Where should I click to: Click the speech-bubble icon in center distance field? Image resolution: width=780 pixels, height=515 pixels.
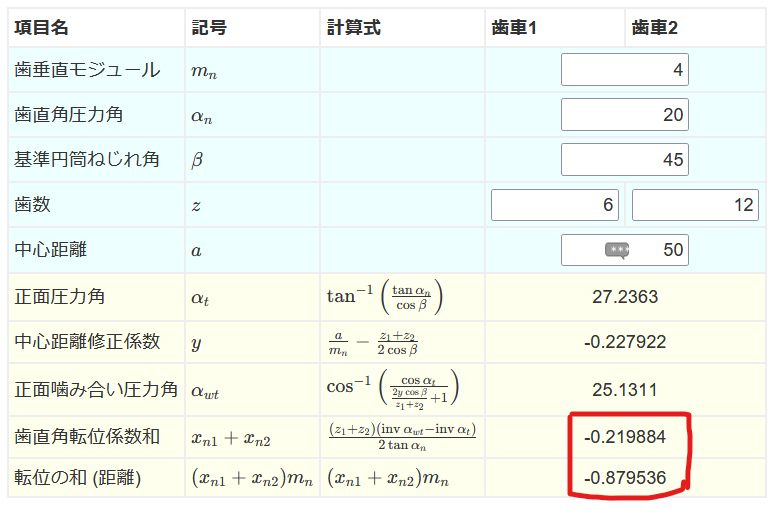pos(618,250)
